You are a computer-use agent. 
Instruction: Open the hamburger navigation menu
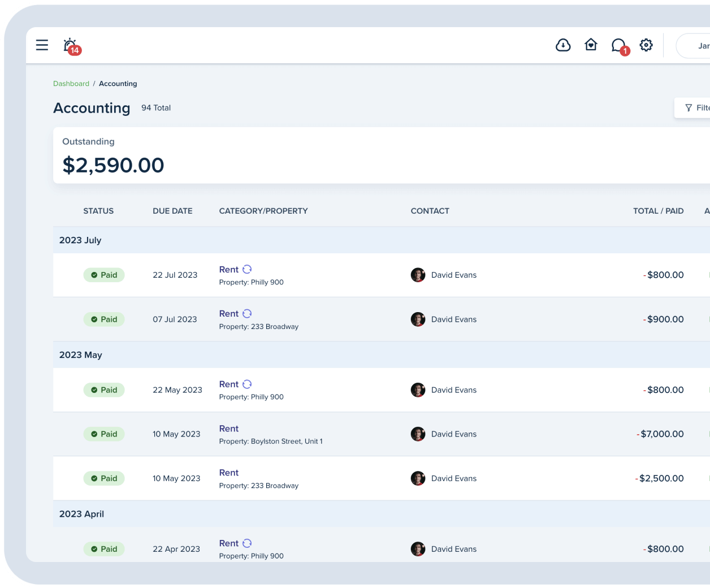click(x=42, y=45)
